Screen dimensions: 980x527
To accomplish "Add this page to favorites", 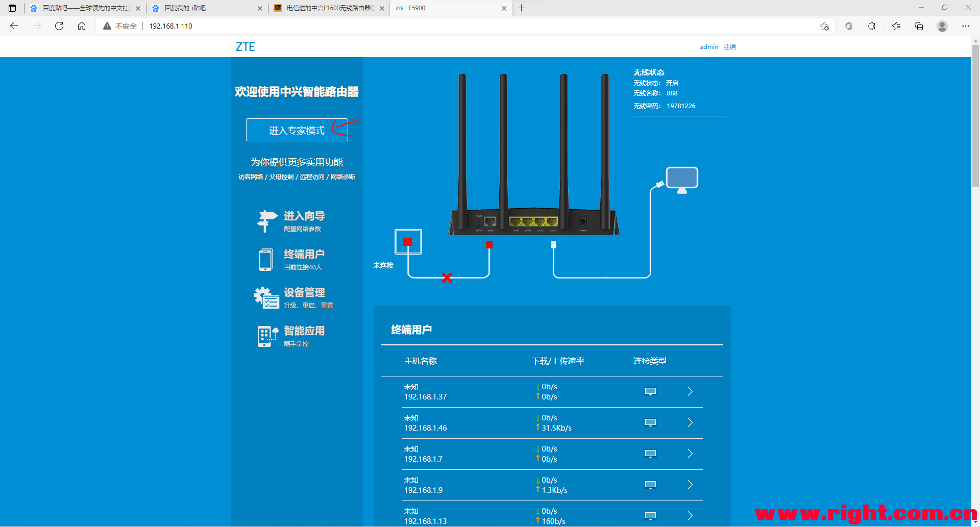I will point(824,26).
